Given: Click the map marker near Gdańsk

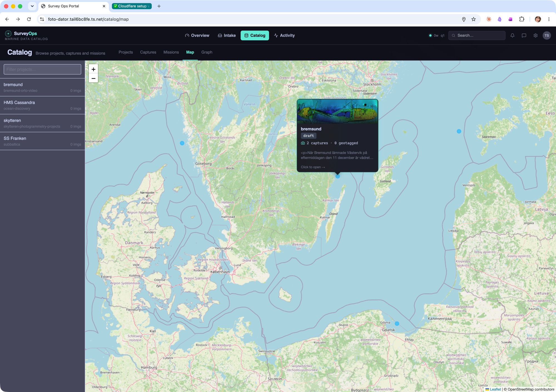Looking at the screenshot, I should tap(397, 323).
